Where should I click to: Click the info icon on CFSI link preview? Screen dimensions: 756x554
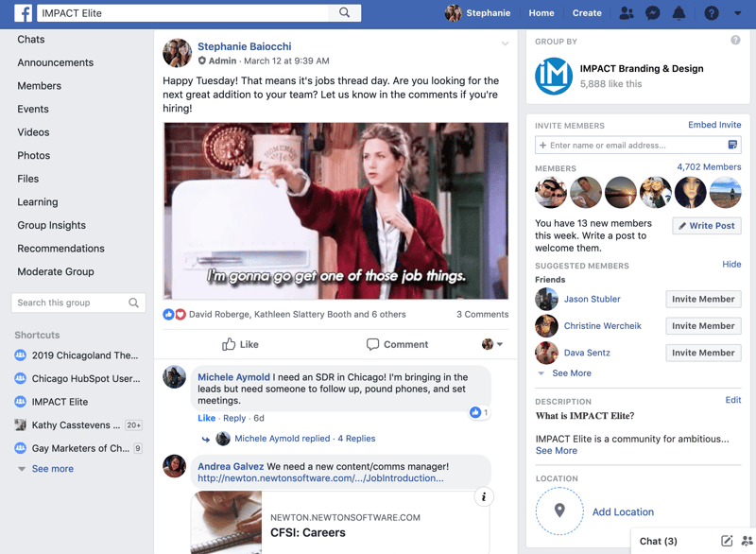point(484,496)
